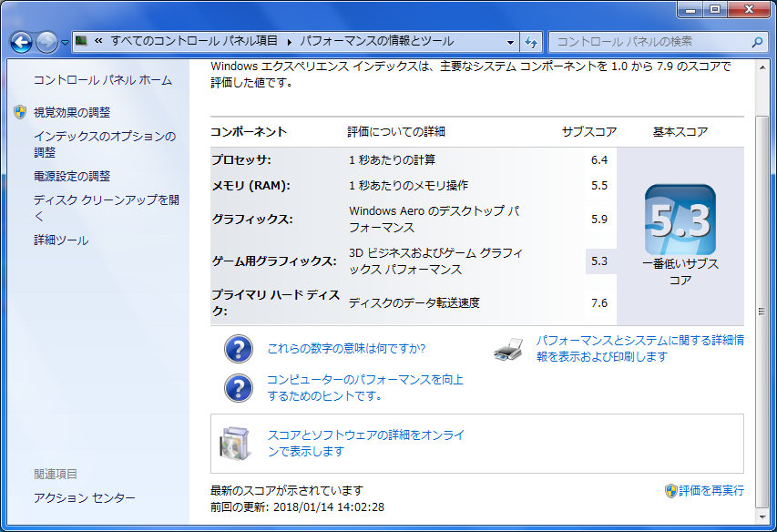This screenshot has height=532, width=777.
Task: Click help icon beside これらの数字の意味は何ですか?
Action: [239, 349]
